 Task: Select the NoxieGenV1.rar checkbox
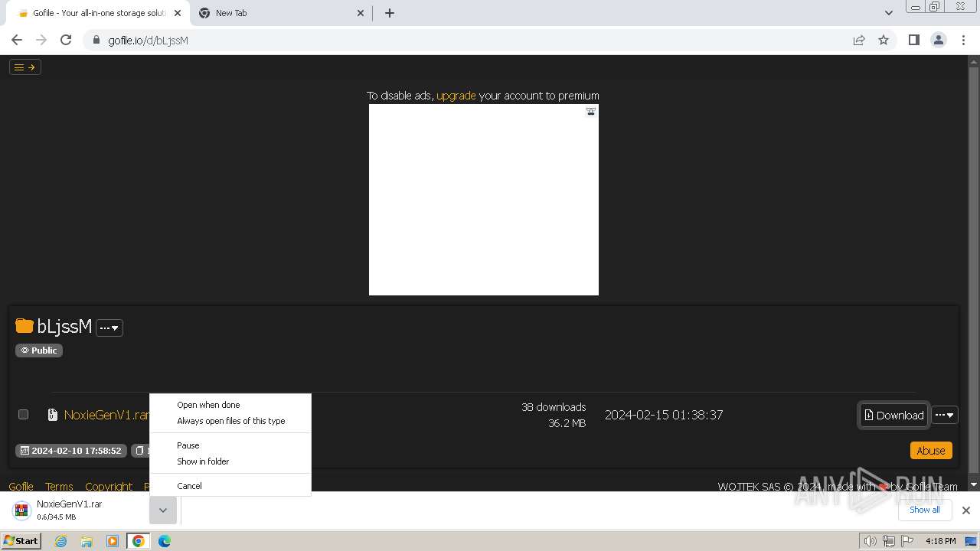(24, 414)
